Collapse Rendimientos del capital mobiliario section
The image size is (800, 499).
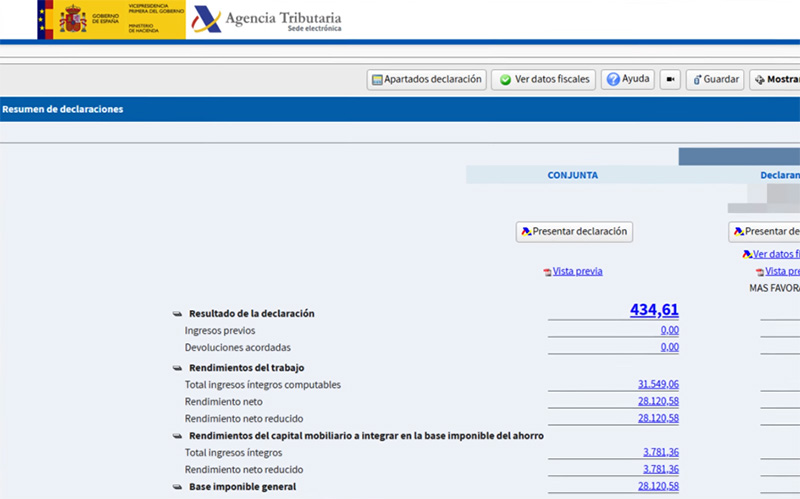pos(177,436)
